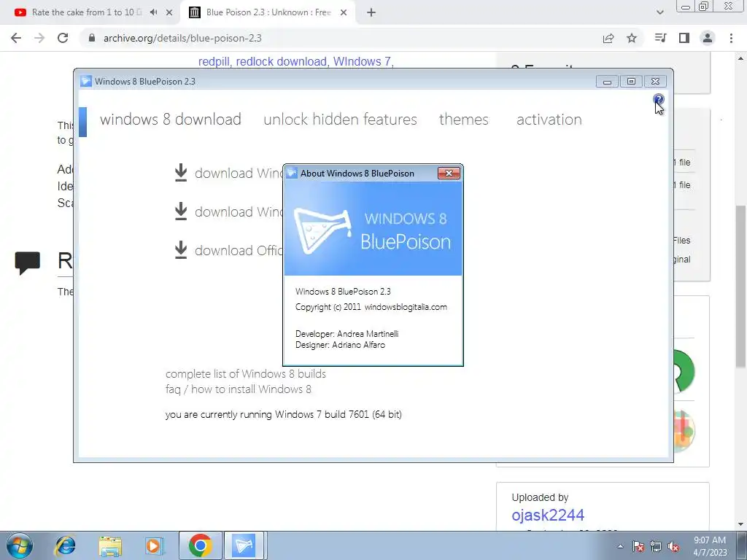
Task: Click the running Windows 7 build 7601 status text
Action: coord(284,414)
